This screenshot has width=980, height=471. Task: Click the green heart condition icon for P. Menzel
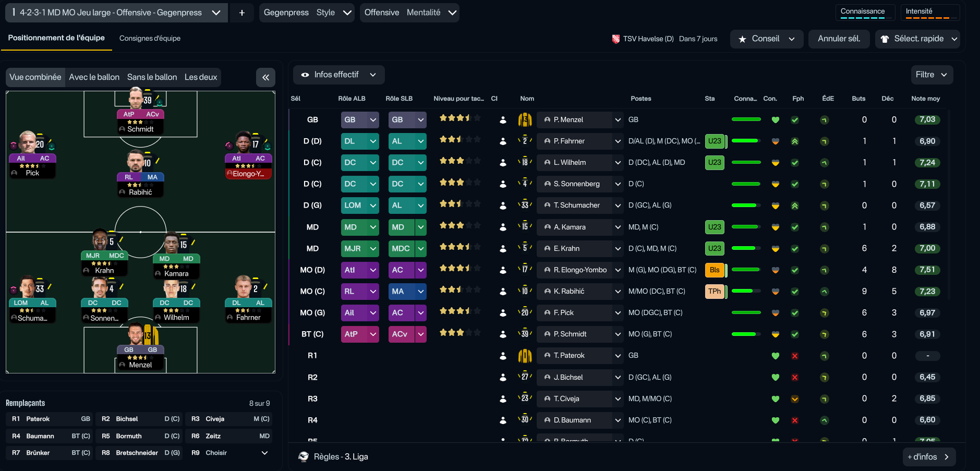click(775, 120)
